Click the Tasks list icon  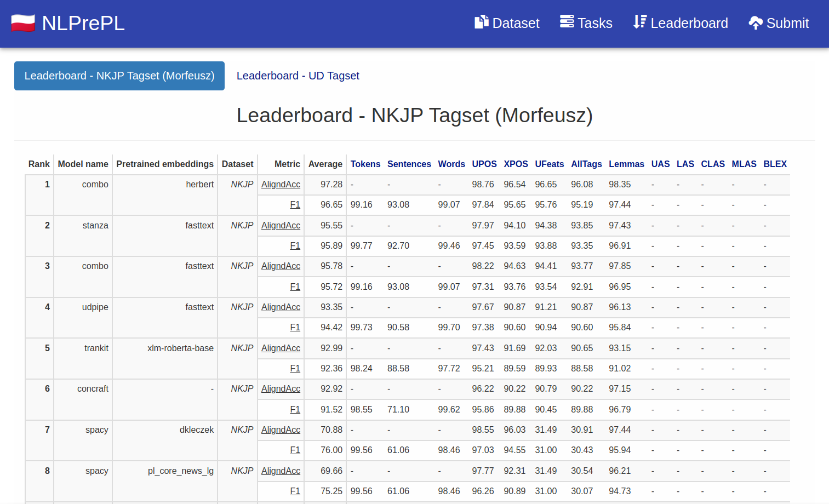567,22
